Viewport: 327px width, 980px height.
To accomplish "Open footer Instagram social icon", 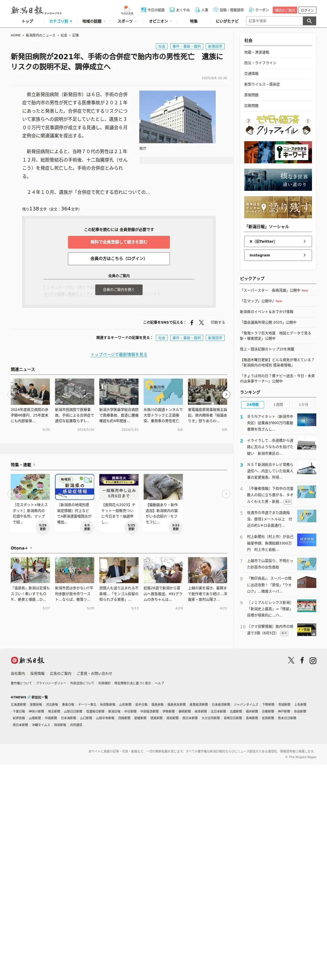I will coord(313,660).
